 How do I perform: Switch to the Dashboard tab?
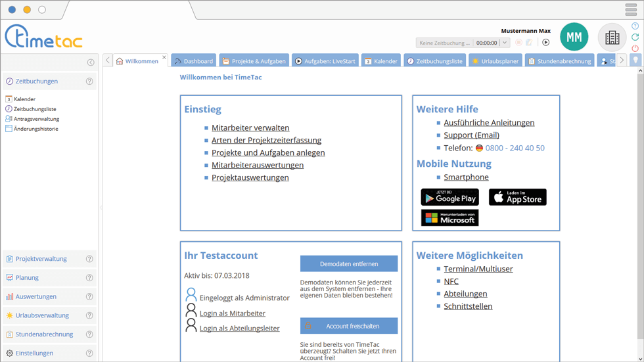tap(193, 61)
